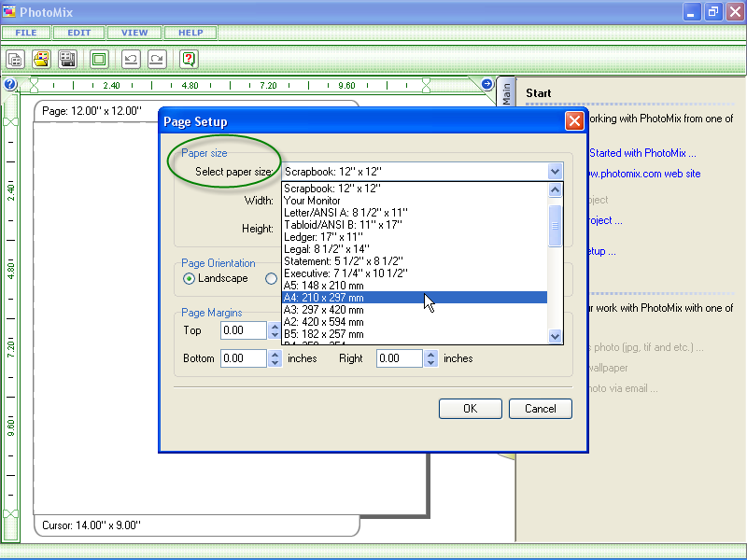Pick Tabloid/ANSI B: 11" x 17"
747x560 pixels.
[415, 225]
